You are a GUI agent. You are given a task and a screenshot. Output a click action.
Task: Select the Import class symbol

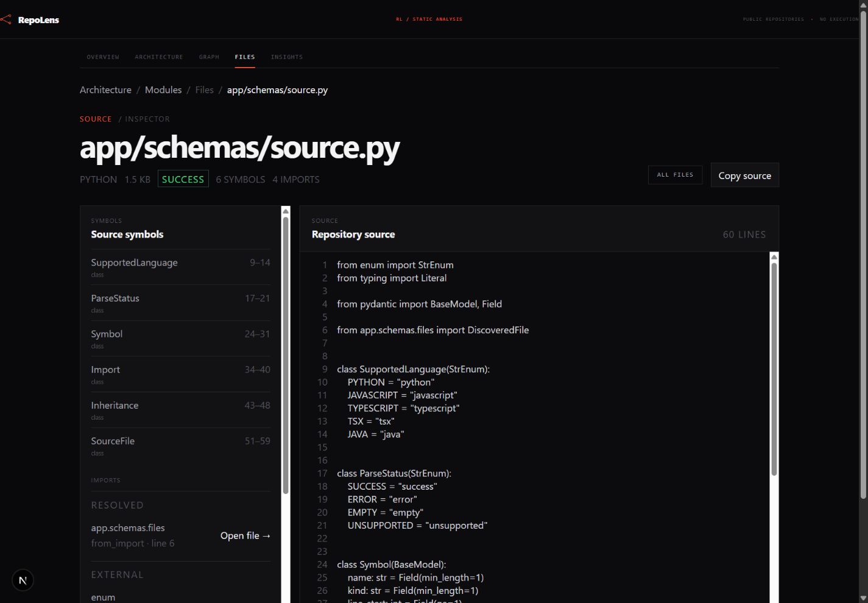click(180, 374)
